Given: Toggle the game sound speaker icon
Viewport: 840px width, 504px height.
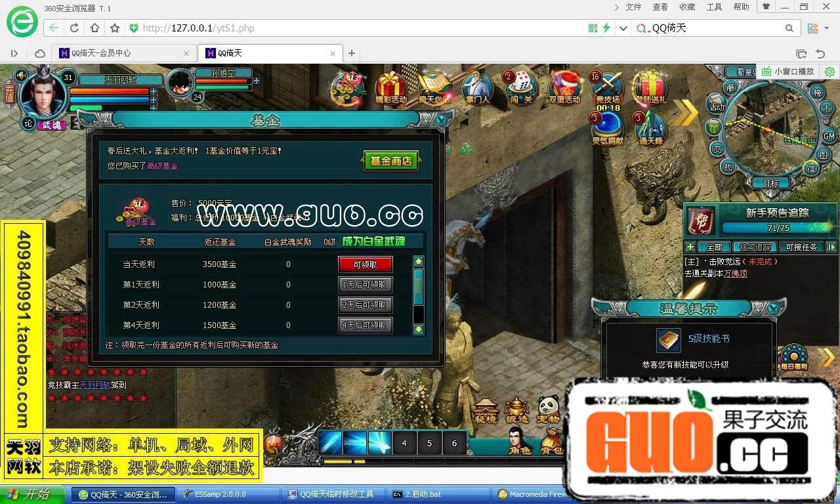Looking at the screenshot, I should point(22,75).
